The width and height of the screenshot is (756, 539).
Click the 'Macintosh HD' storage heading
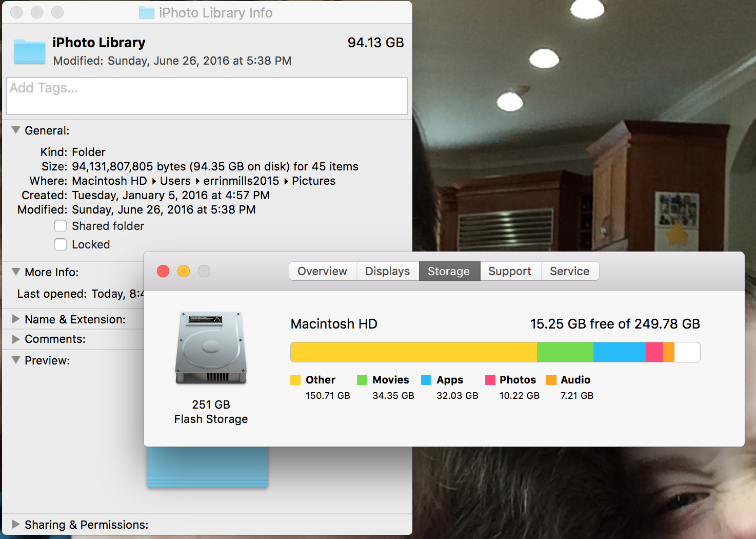pyautogui.click(x=334, y=324)
